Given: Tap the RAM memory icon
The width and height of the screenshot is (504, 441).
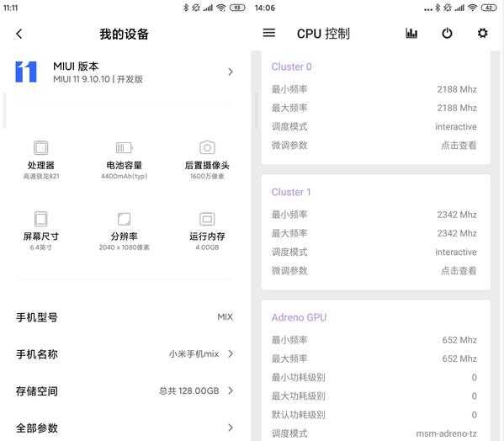Looking at the screenshot, I should 207,219.
